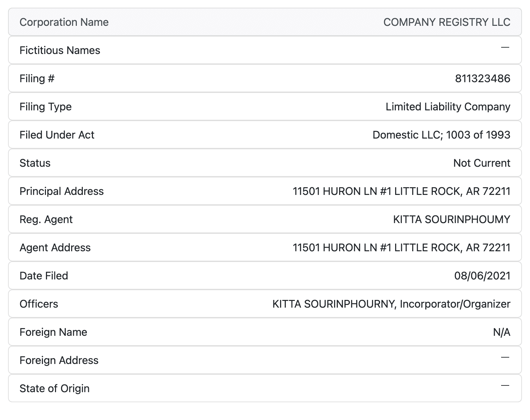This screenshot has height=420, width=530.
Task: Click the 'Filed Under Act' label
Action: pyautogui.click(x=57, y=135)
